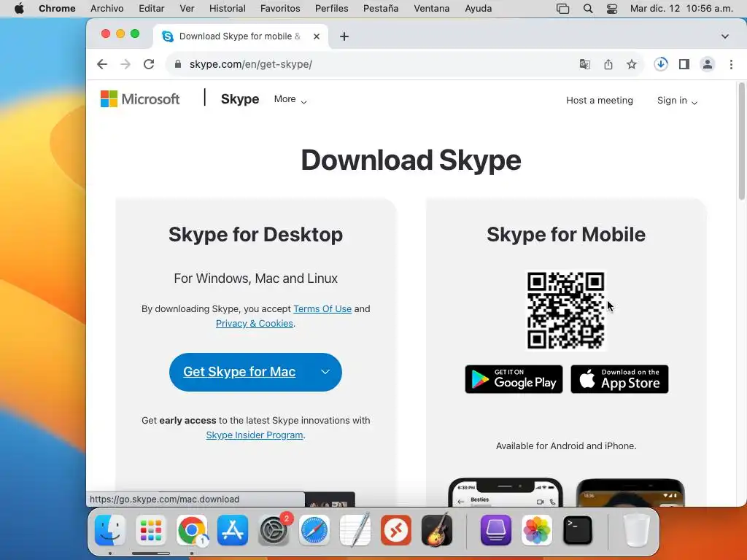
Task: Follow the Skype Insider Program link
Action: click(255, 435)
